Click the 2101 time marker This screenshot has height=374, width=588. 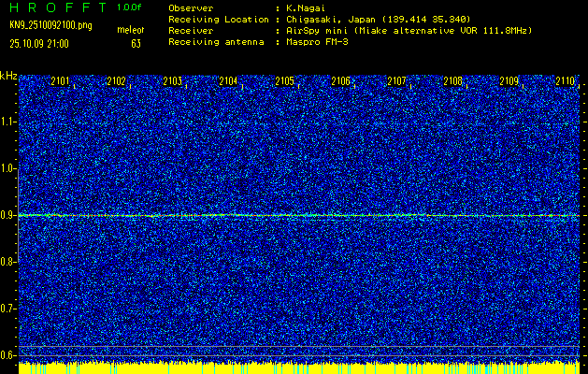click(60, 82)
